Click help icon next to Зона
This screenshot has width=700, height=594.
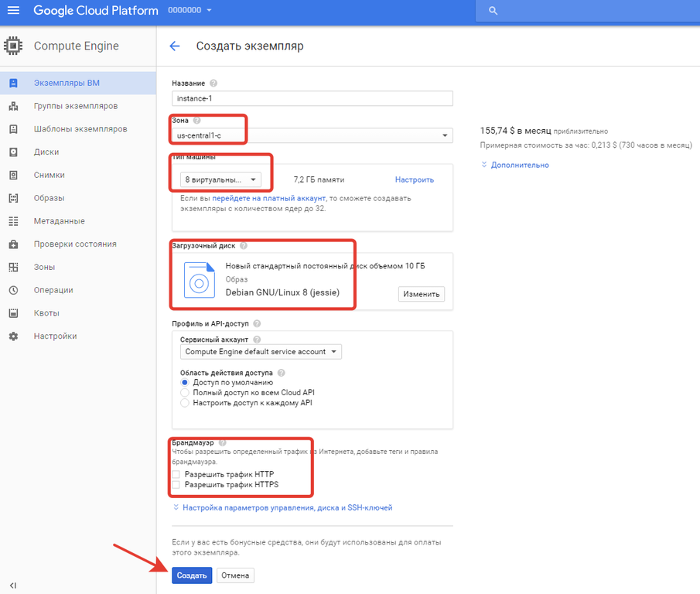(x=197, y=121)
